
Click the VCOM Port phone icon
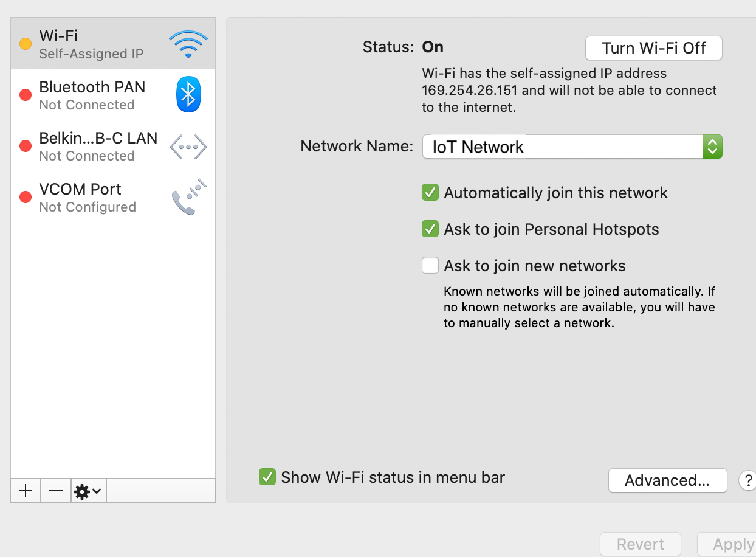(x=188, y=198)
